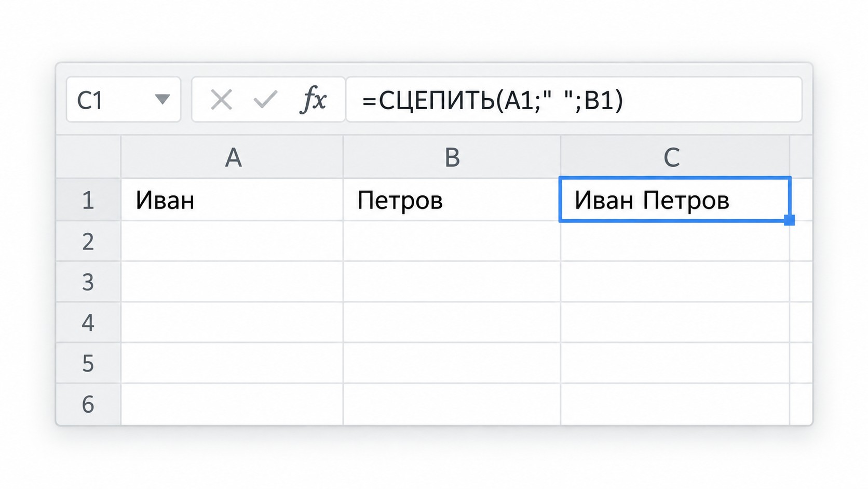The image size is (868, 489).
Task: Select empty cell B6
Action: tap(452, 404)
